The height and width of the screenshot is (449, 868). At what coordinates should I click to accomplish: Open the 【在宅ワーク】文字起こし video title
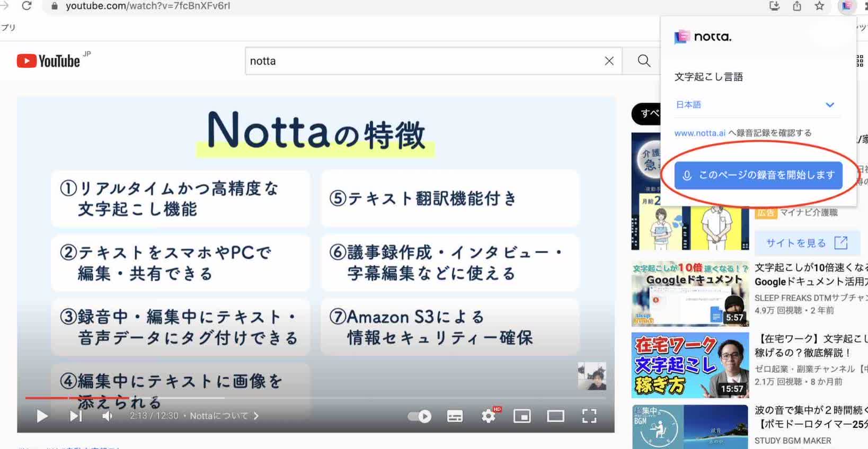point(811,346)
